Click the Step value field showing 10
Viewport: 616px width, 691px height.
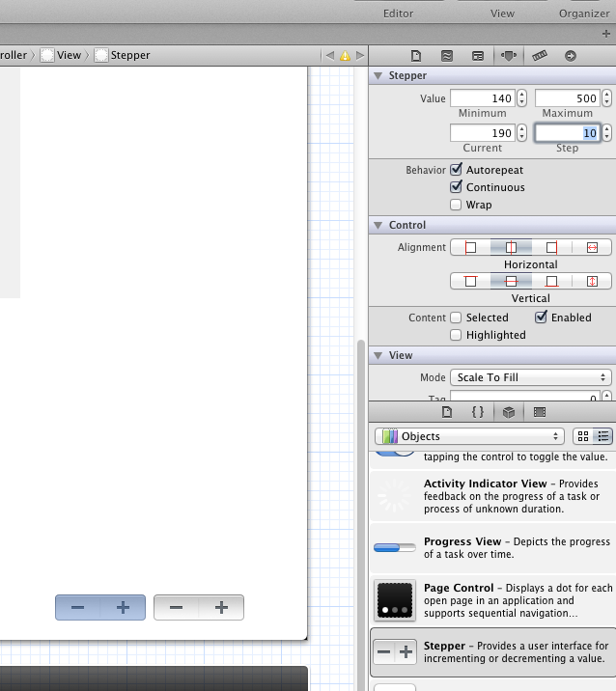(x=568, y=132)
